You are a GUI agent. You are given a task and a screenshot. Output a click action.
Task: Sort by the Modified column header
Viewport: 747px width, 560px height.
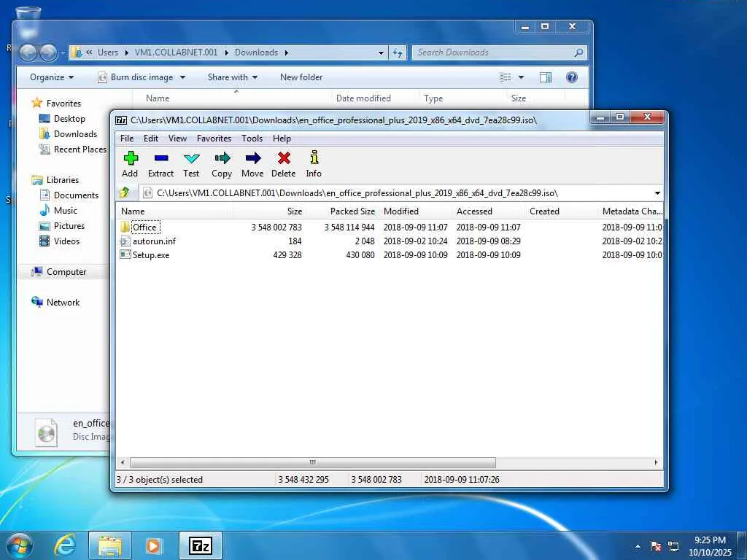pyautogui.click(x=415, y=211)
